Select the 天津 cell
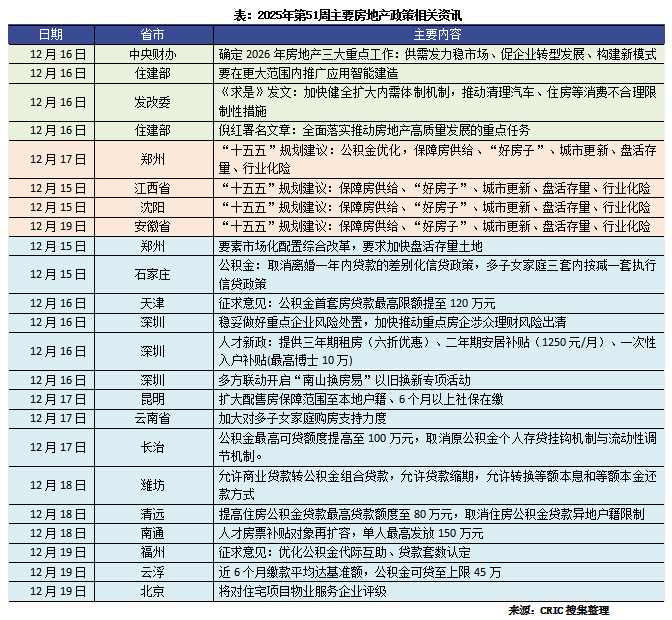 (x=152, y=303)
